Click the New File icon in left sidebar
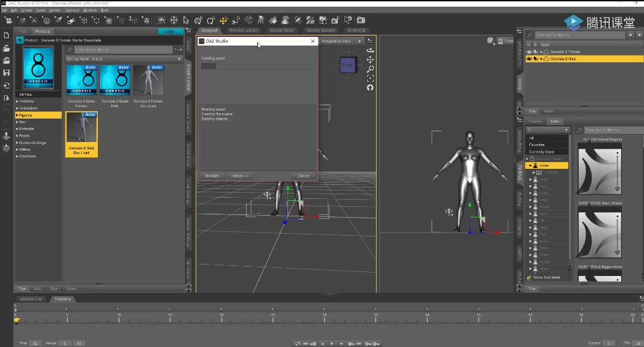Viewport: 644px width, 347px height. (6, 36)
